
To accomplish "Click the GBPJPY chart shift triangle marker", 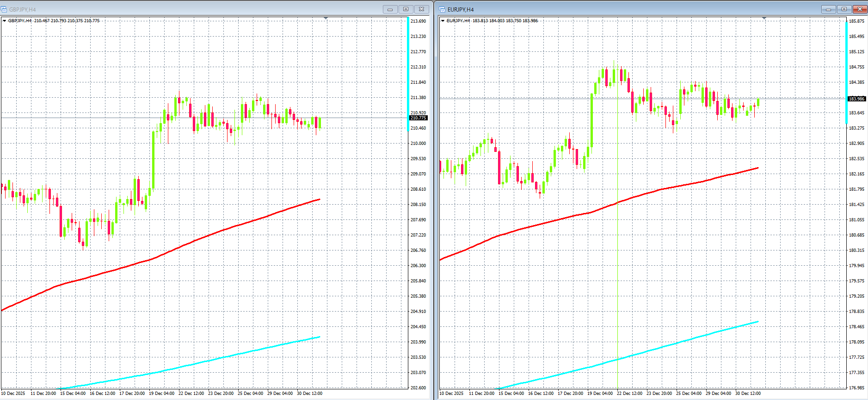I will click(x=326, y=18).
